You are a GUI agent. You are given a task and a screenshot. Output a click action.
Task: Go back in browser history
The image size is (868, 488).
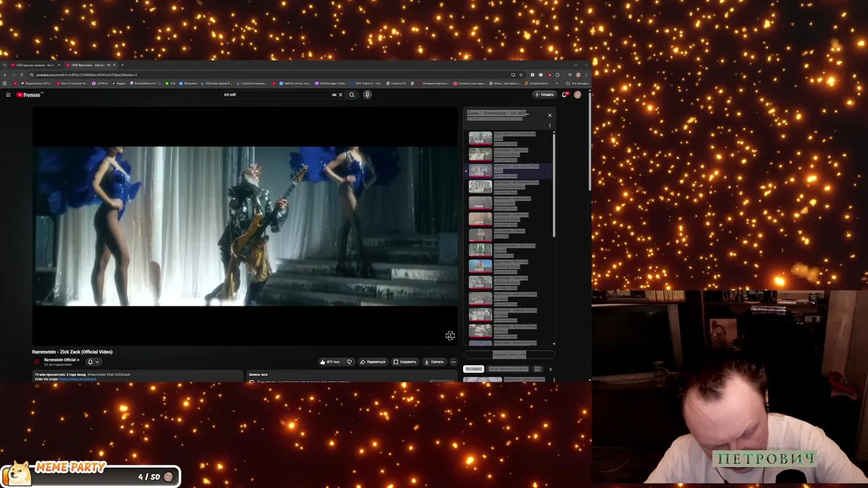coord(5,75)
